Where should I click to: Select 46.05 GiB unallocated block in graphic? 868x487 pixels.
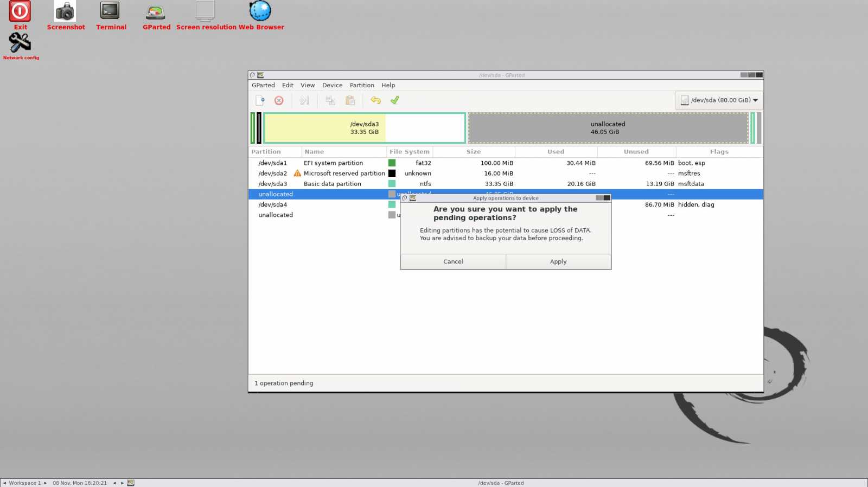(608, 128)
